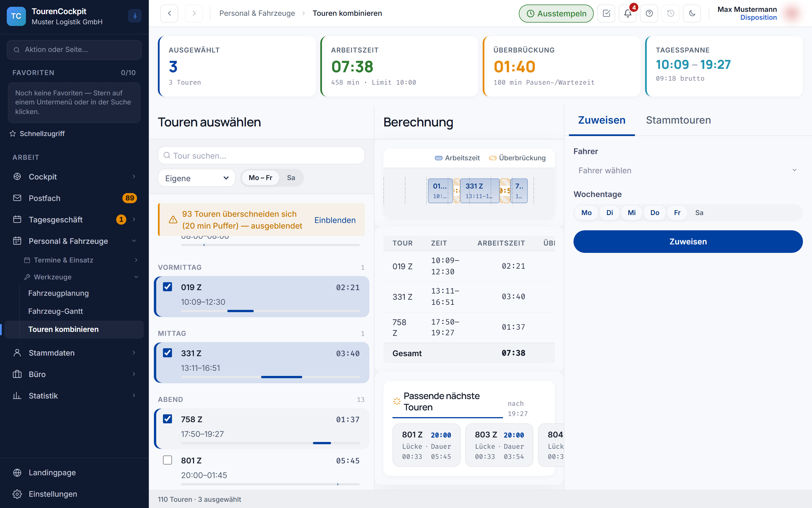Viewport: 812px width, 508px height.
Task: Open Postfach mail icon
Action: tap(17, 198)
